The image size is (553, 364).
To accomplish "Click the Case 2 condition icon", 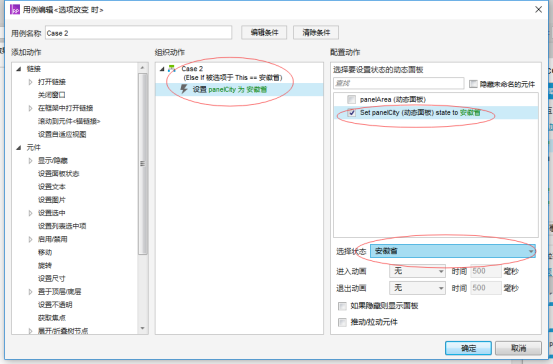I will 172,68.
